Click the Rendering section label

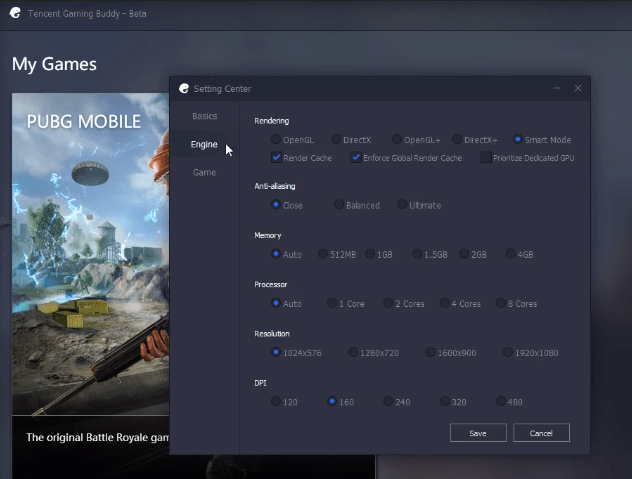pos(272,121)
